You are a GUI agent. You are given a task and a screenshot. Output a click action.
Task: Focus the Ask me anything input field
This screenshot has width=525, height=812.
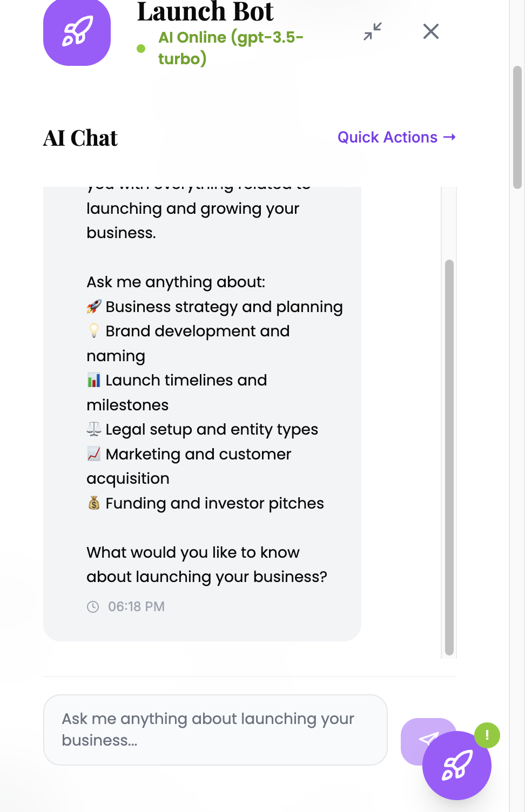[215, 729]
